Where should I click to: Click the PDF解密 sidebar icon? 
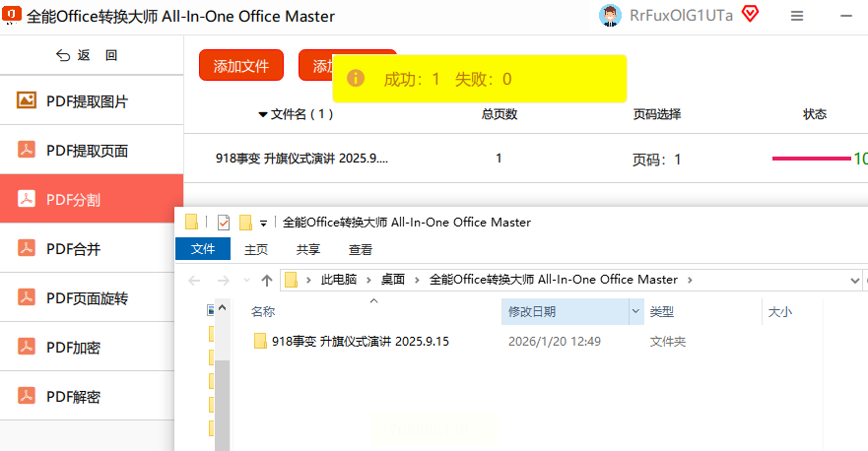(27, 397)
